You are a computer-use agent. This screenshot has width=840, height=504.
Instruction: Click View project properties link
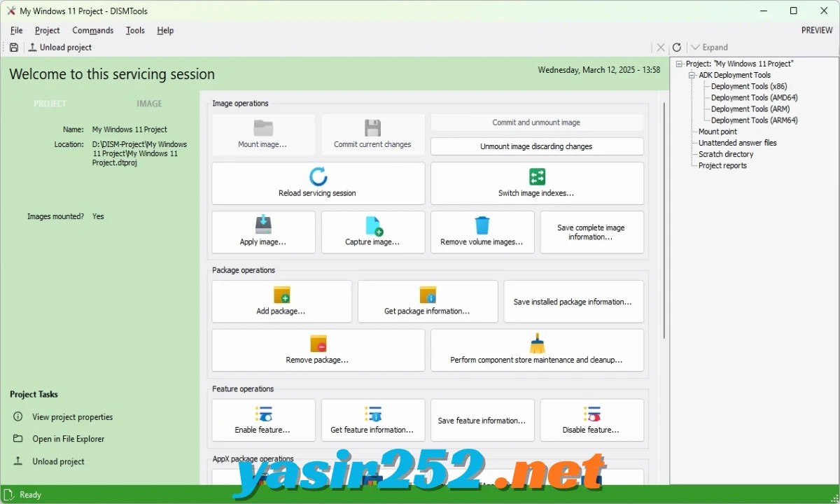click(72, 417)
